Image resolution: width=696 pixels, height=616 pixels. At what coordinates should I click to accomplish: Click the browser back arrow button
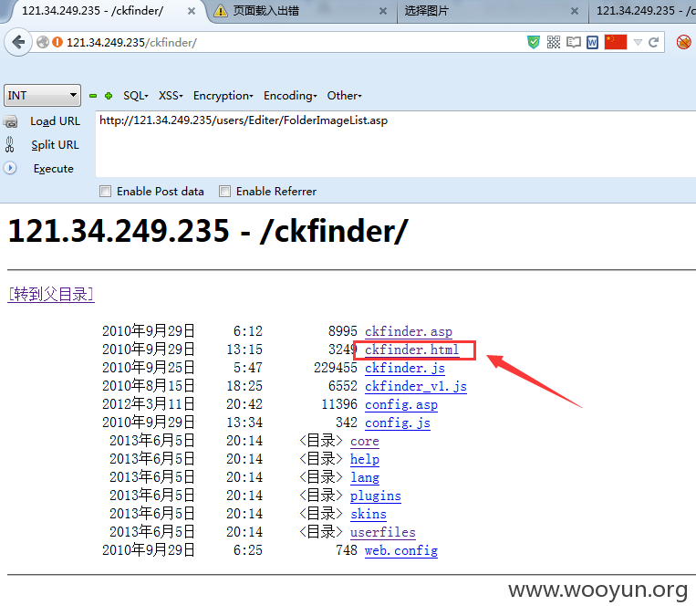tap(17, 43)
